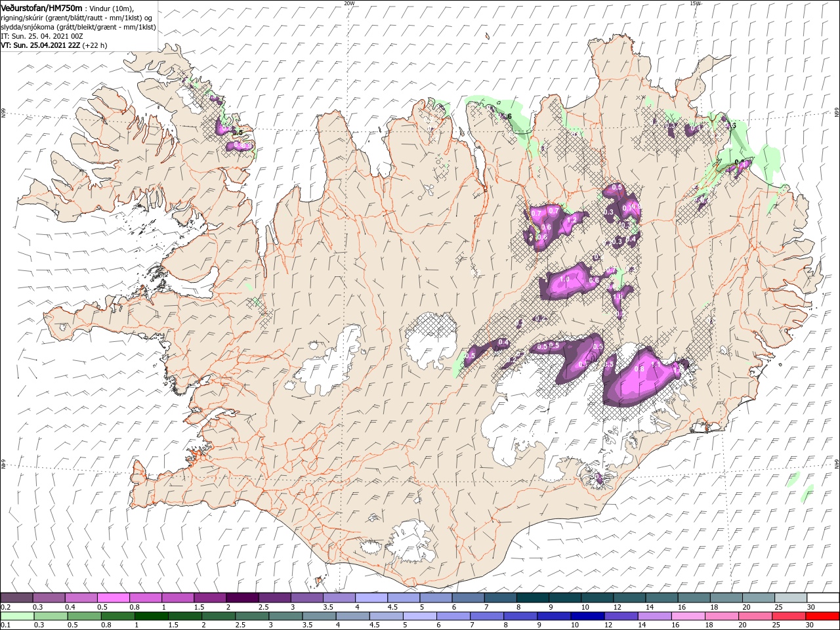Pick white top legend swatch starting at 30
Screen dimensions: 840x630
click(823, 597)
